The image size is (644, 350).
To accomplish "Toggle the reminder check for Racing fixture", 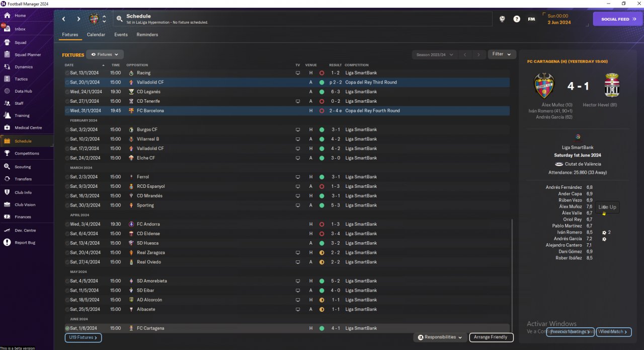I will pyautogui.click(x=67, y=73).
